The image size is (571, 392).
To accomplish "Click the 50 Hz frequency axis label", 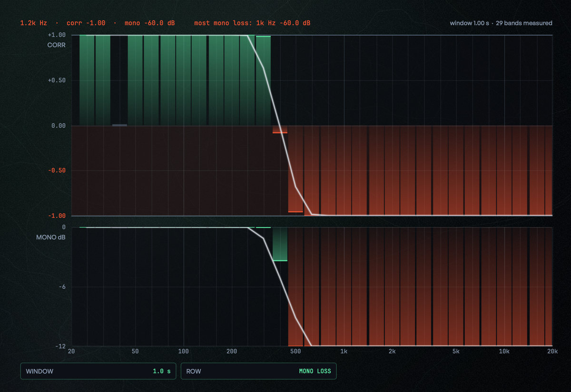I will tap(135, 352).
